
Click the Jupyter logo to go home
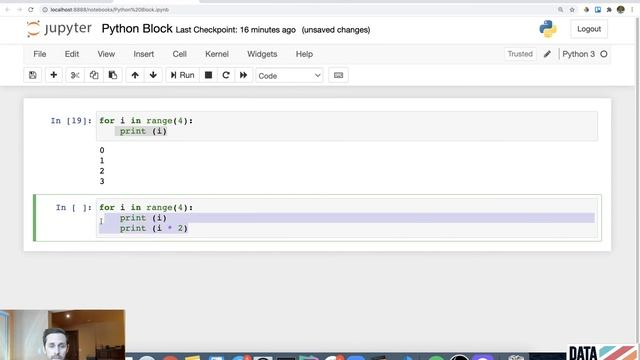coord(59,29)
